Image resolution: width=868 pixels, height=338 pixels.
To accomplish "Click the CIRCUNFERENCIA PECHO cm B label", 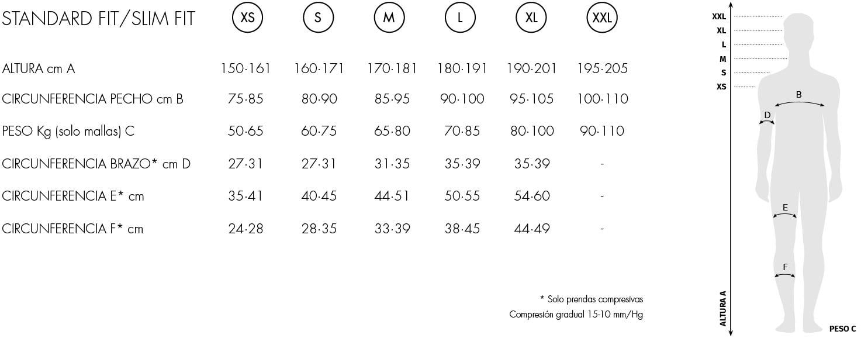I will click(x=92, y=99).
